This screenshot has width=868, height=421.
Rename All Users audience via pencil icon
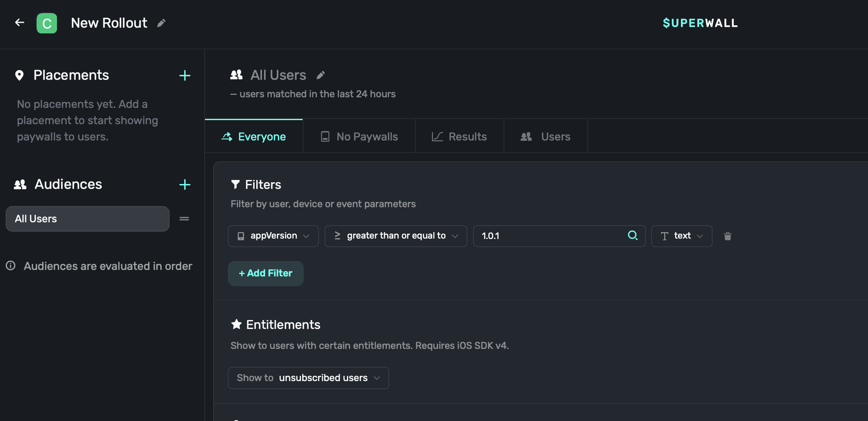[x=321, y=75]
